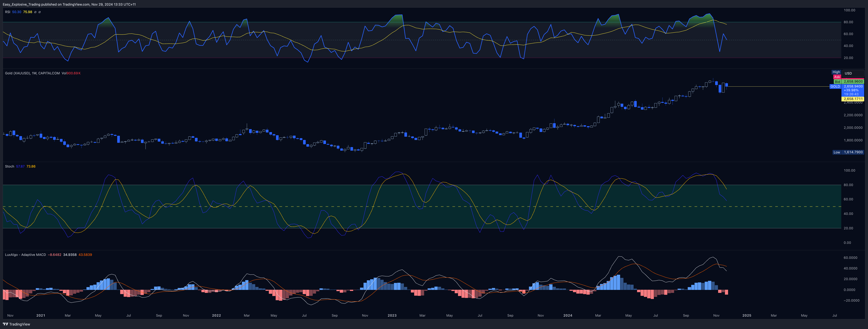Click the 1,800.0000 price axis label
The height and width of the screenshot is (329, 868).
point(853,141)
